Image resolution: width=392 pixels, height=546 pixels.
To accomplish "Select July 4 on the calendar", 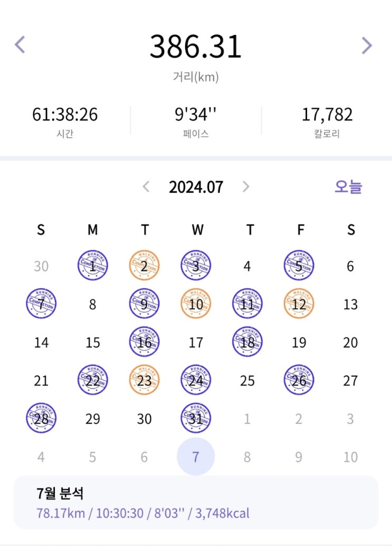I will (x=247, y=266).
